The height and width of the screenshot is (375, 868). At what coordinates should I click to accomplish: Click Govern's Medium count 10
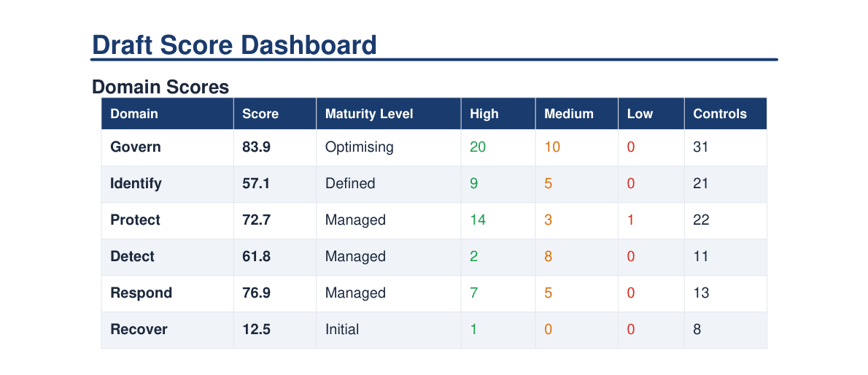point(552,147)
